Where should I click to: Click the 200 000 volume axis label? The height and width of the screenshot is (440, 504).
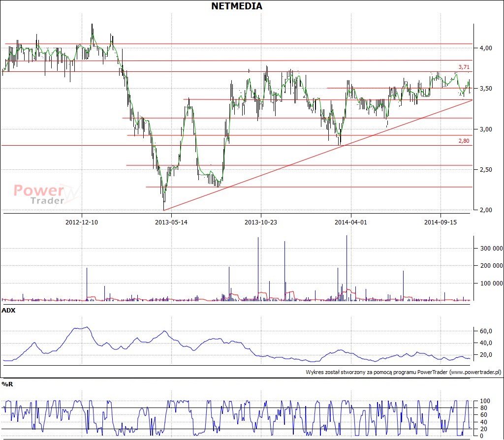[492, 265]
